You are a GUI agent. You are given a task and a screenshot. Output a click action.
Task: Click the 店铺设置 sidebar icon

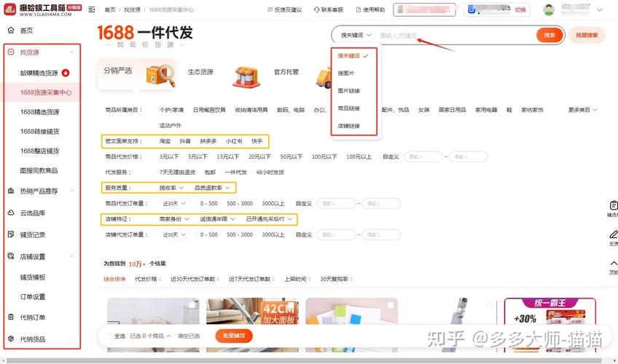pyautogui.click(x=11, y=256)
